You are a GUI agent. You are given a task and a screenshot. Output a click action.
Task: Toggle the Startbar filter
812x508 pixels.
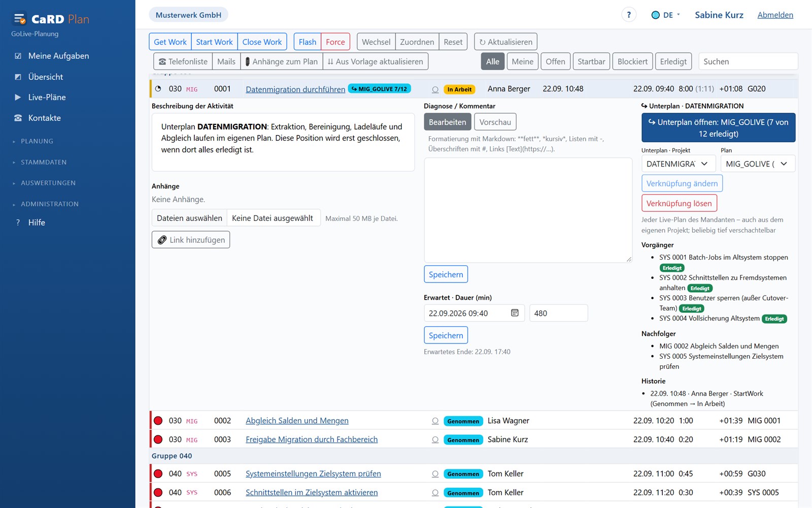coord(591,61)
